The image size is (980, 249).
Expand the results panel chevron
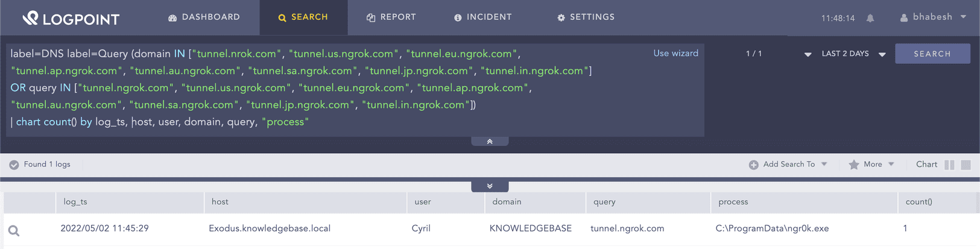490,186
